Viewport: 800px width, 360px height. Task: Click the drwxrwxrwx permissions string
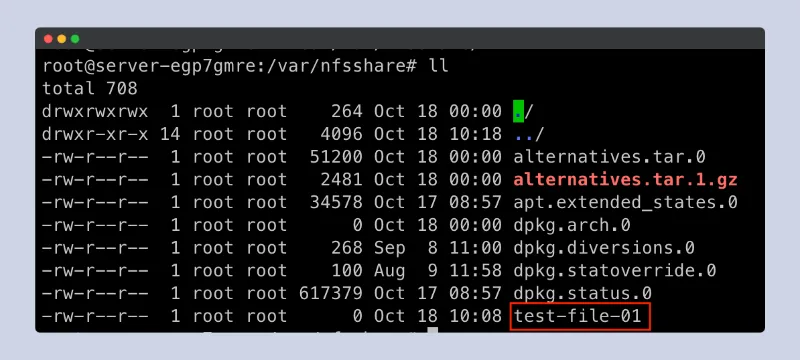(95, 112)
